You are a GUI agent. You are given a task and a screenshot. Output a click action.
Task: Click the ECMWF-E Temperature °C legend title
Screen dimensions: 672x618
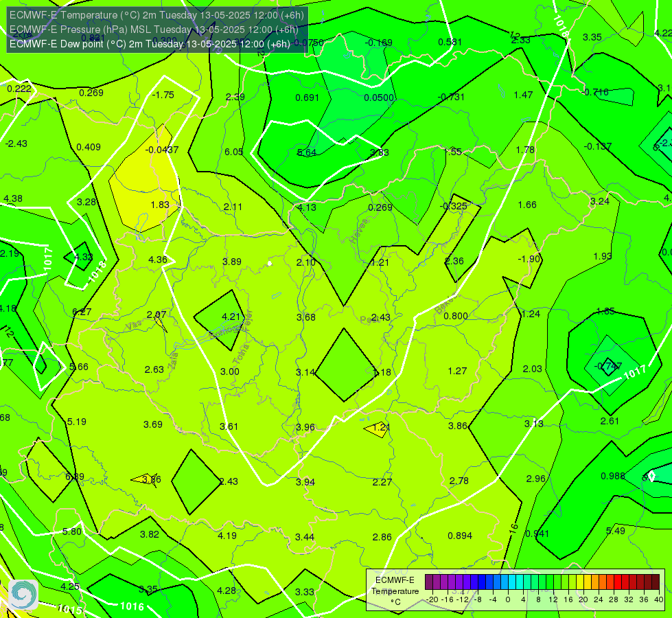(395, 591)
